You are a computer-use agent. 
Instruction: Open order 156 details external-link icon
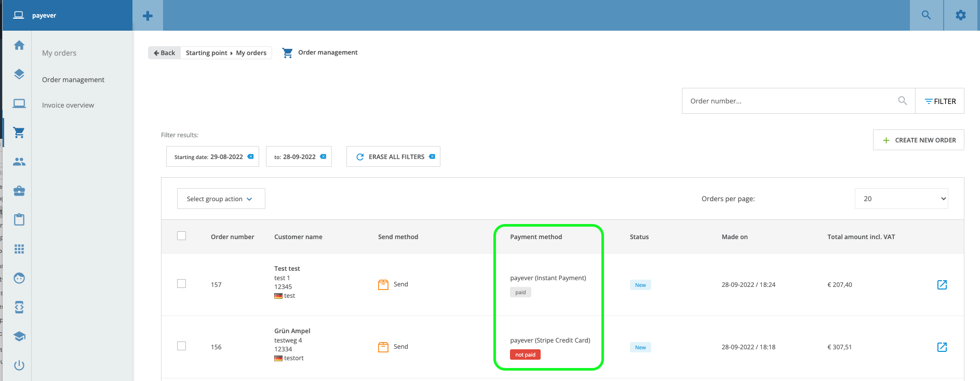[x=942, y=347]
